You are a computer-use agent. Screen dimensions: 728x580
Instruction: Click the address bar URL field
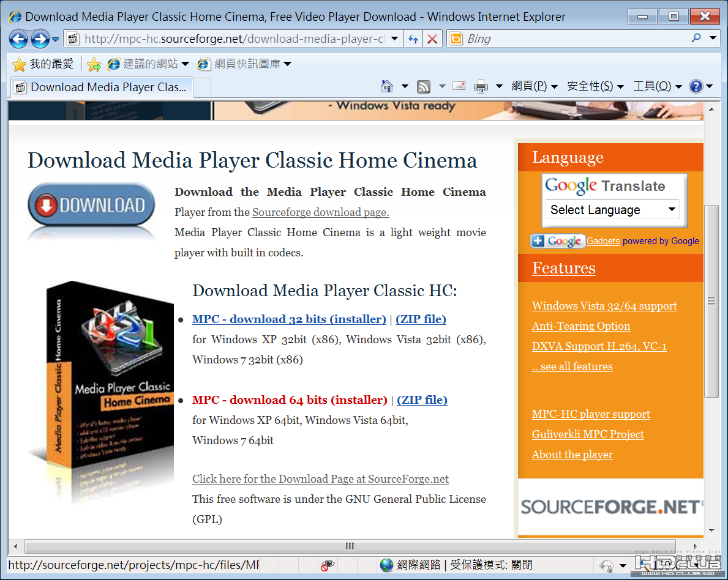tap(235, 39)
